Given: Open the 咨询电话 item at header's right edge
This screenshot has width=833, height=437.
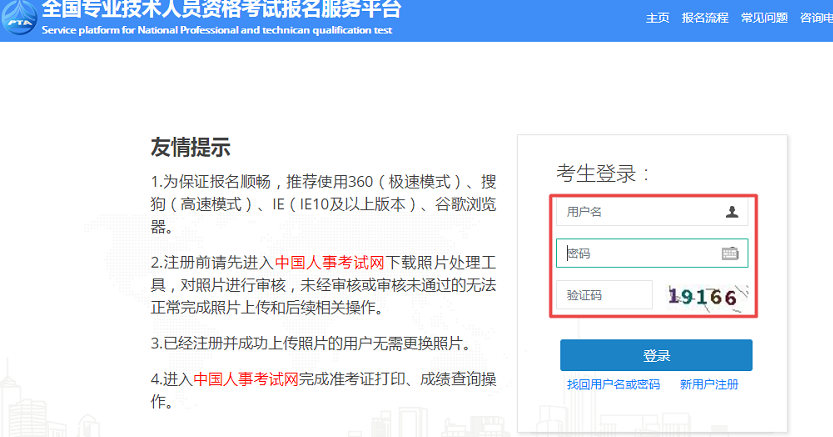Looking at the screenshot, I should pos(815,18).
